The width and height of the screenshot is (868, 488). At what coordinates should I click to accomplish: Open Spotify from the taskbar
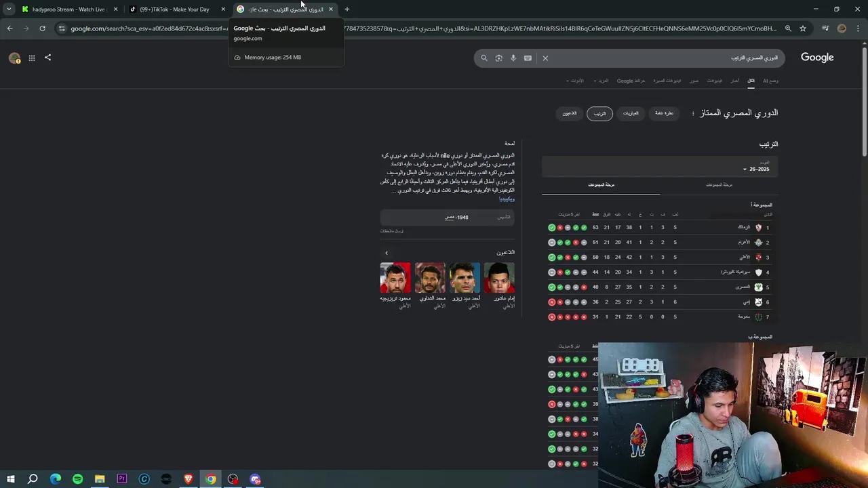[77, 479]
